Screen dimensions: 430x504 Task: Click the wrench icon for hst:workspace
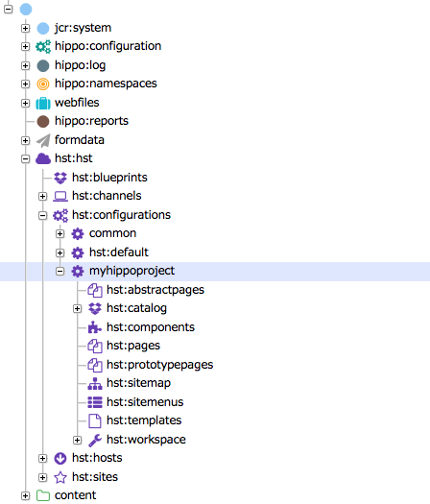95,440
